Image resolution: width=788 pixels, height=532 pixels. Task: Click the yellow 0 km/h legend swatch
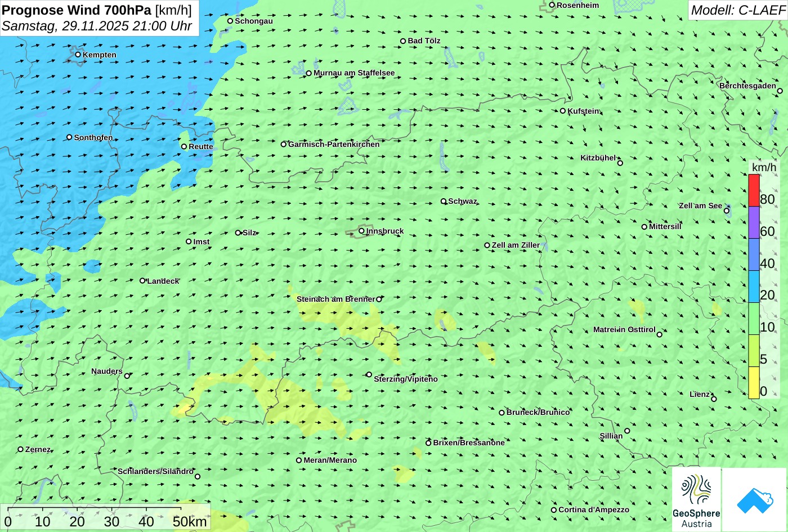click(x=754, y=383)
